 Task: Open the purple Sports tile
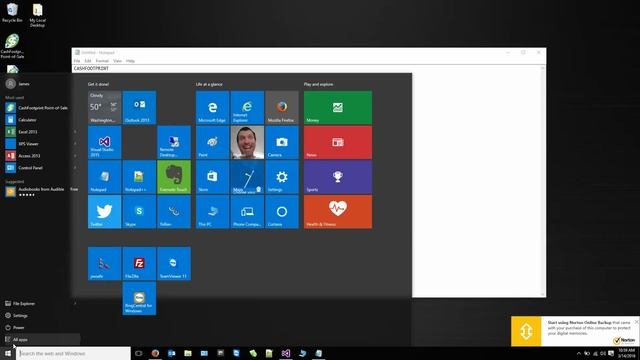pos(338,177)
